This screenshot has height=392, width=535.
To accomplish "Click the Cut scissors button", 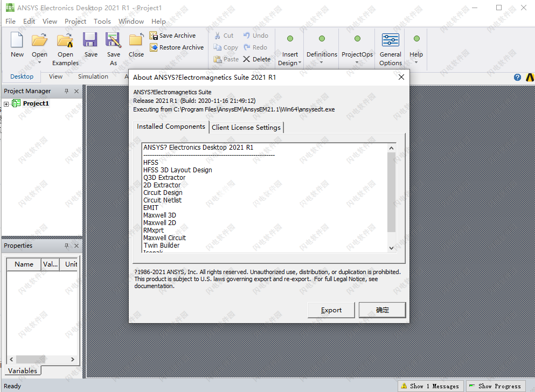I will pos(224,36).
